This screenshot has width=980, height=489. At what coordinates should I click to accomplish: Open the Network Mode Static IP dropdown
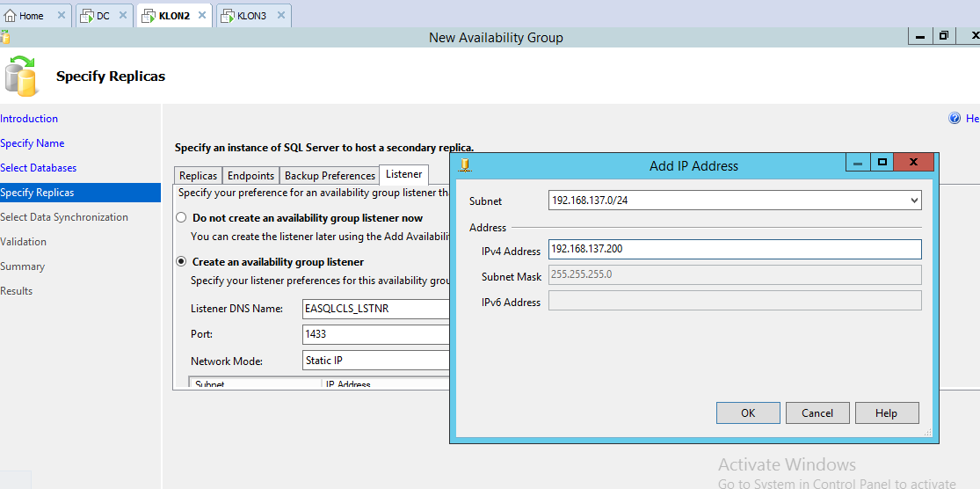click(376, 361)
